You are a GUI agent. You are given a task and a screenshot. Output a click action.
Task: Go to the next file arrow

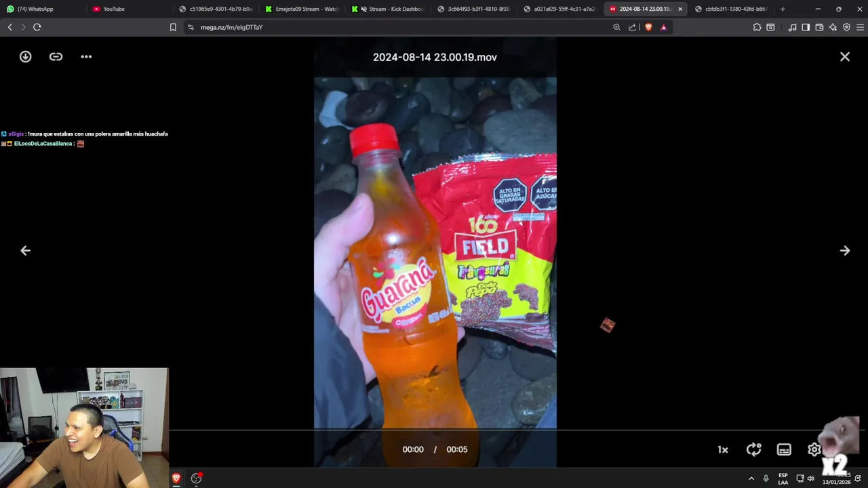point(845,251)
